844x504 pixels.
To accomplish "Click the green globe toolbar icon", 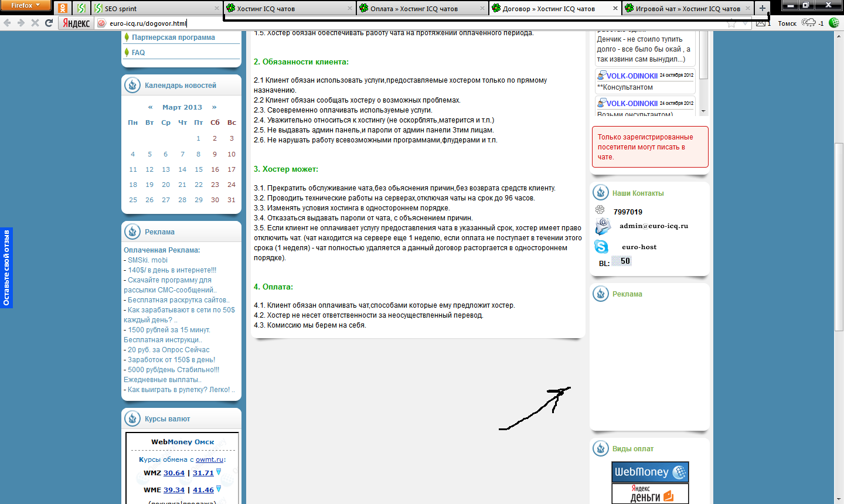I will [833, 23].
